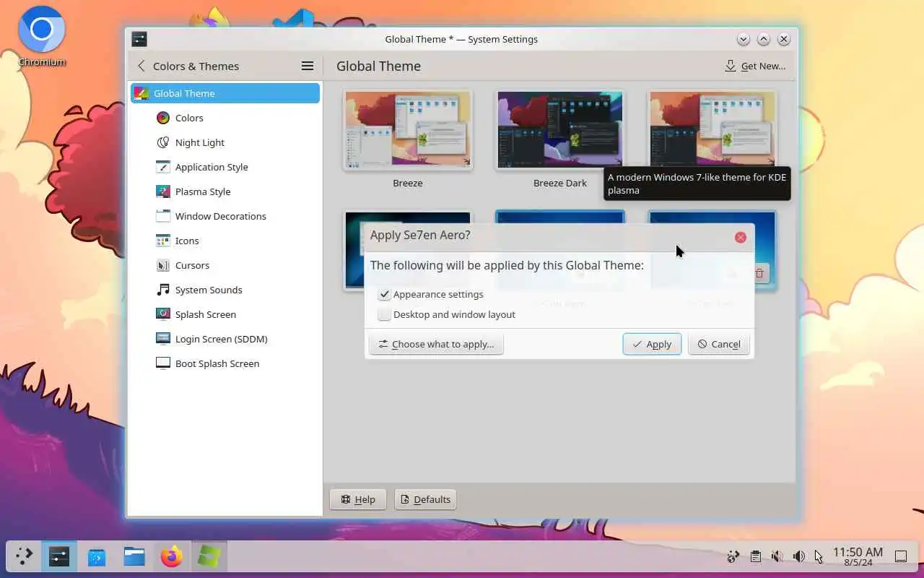Viewport: 924px width, 578px height.
Task: Open the Boot Splash Screen page
Action: coord(225,363)
